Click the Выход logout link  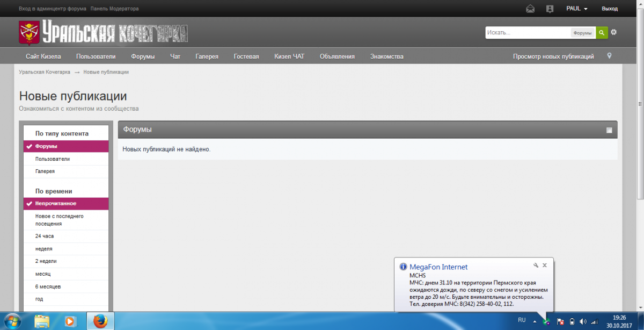coord(610,9)
